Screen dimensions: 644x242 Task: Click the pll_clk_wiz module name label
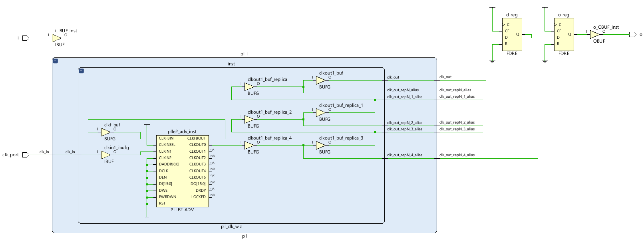click(x=231, y=226)
